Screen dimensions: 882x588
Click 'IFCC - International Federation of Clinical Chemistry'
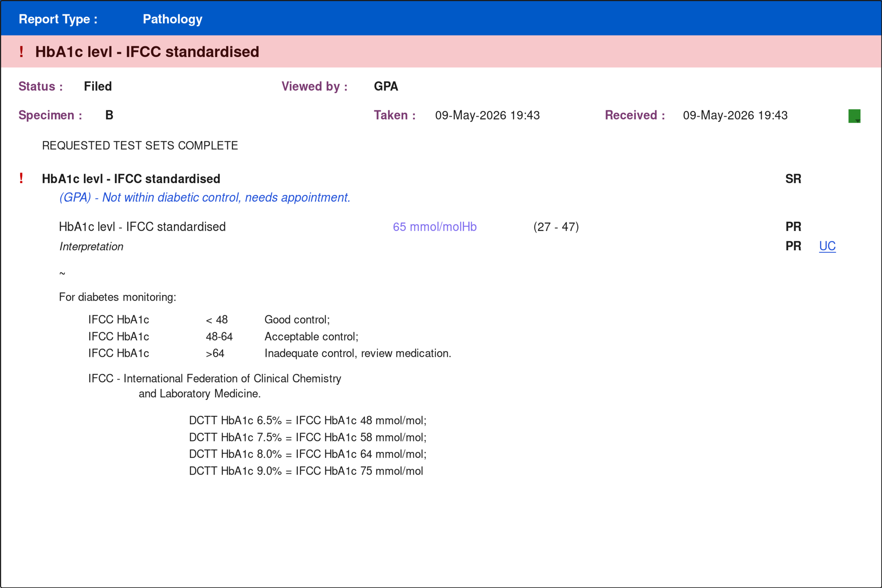tap(215, 378)
